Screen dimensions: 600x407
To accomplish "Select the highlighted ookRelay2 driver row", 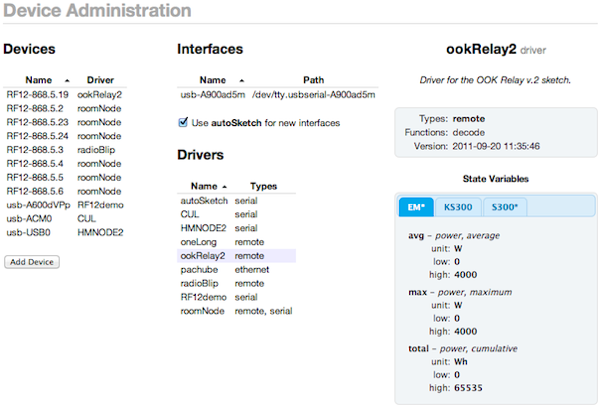I will tap(236, 256).
